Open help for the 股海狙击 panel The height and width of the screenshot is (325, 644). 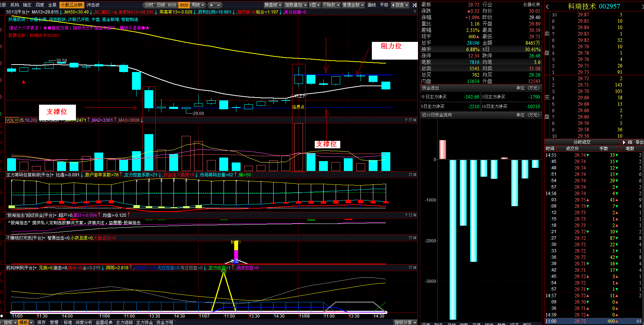tap(406, 215)
